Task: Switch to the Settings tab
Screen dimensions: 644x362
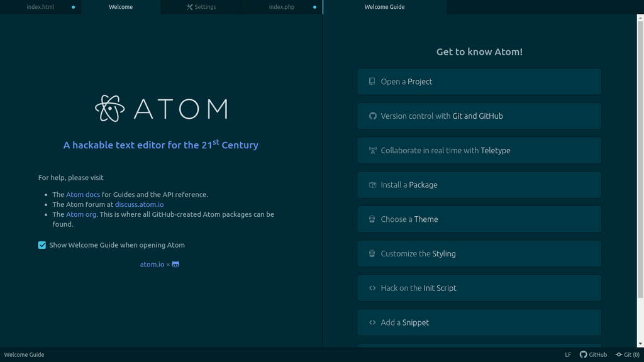Action: click(x=201, y=7)
